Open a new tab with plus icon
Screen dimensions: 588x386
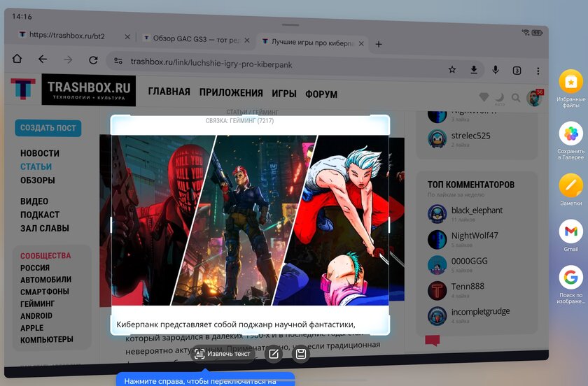[x=379, y=44]
